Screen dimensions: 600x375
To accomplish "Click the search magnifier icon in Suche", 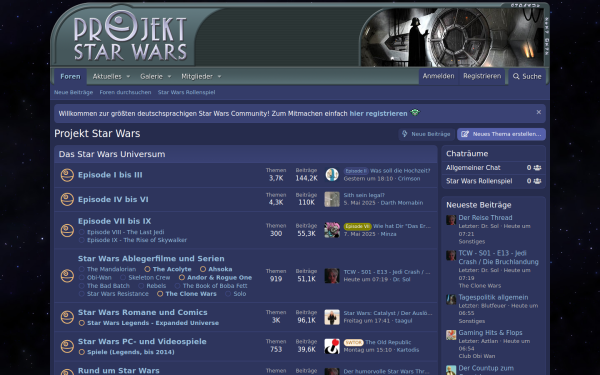I will coord(516,76).
